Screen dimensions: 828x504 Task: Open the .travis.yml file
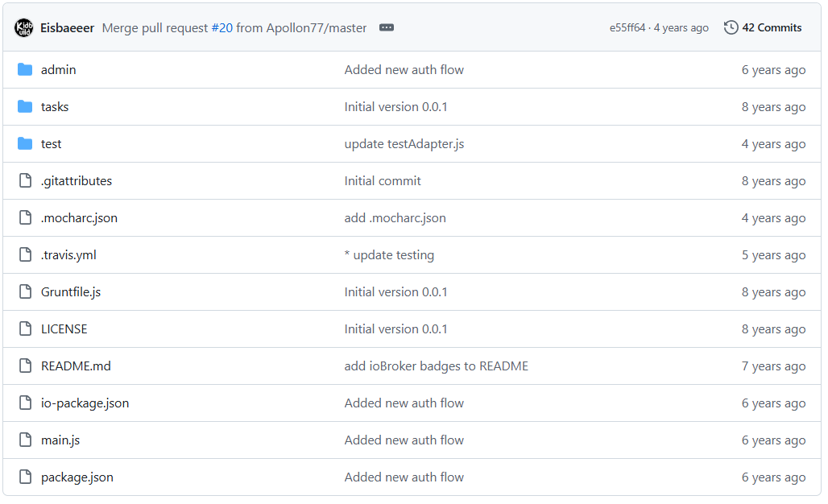pyautogui.click(x=68, y=255)
